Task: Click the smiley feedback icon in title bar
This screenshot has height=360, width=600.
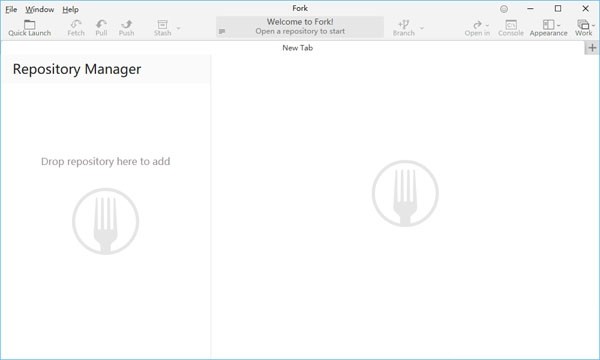Action: 504,9
